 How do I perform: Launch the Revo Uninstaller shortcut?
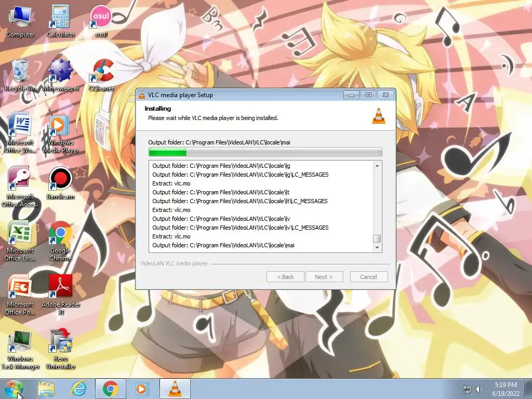click(x=61, y=350)
